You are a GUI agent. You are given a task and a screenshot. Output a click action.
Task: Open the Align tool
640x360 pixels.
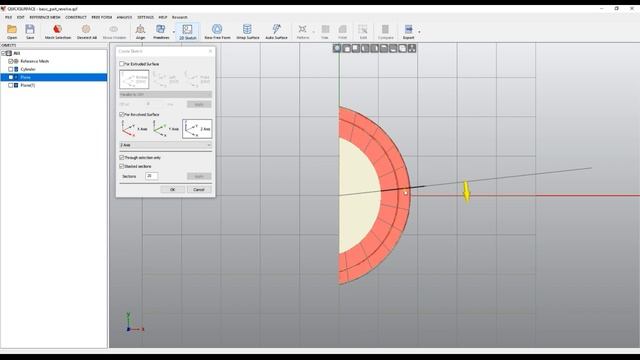tap(140, 32)
